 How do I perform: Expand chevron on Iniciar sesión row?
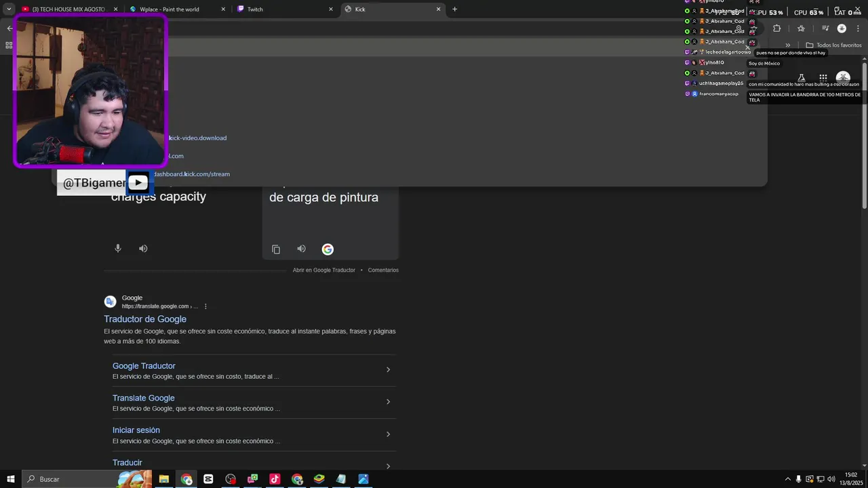tap(388, 434)
